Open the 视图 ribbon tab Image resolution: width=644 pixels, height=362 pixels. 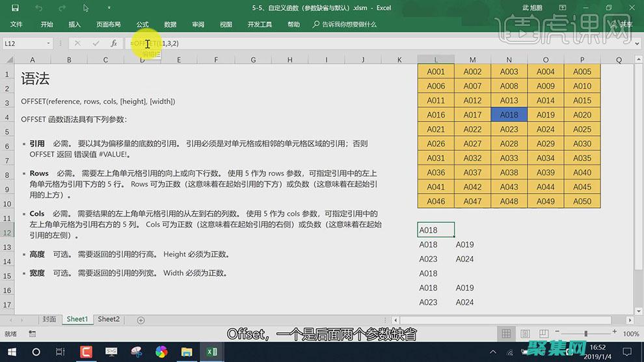226,24
